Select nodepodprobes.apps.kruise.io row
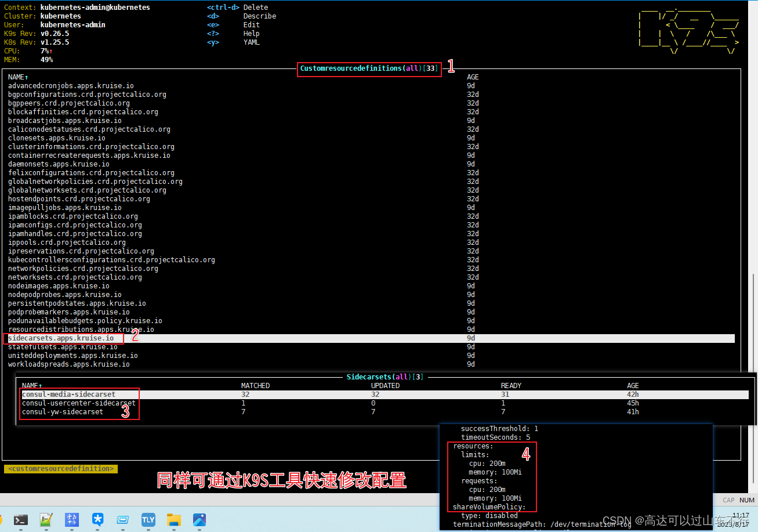The image size is (758, 532). pos(371,295)
